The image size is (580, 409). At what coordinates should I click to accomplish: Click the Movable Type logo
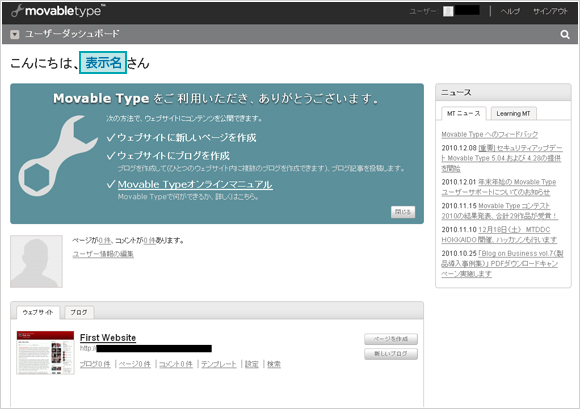[58, 11]
